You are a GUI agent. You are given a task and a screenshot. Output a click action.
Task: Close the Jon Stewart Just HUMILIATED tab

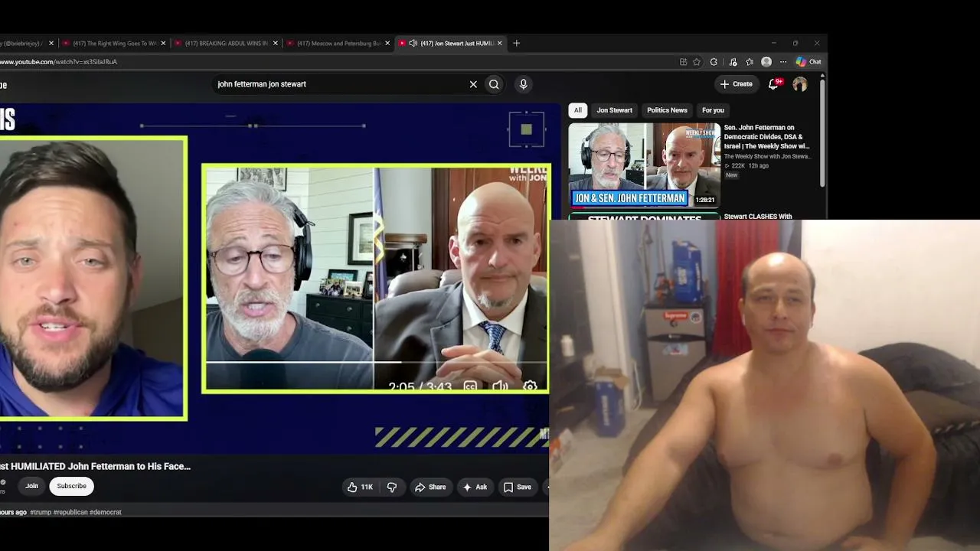(x=500, y=44)
